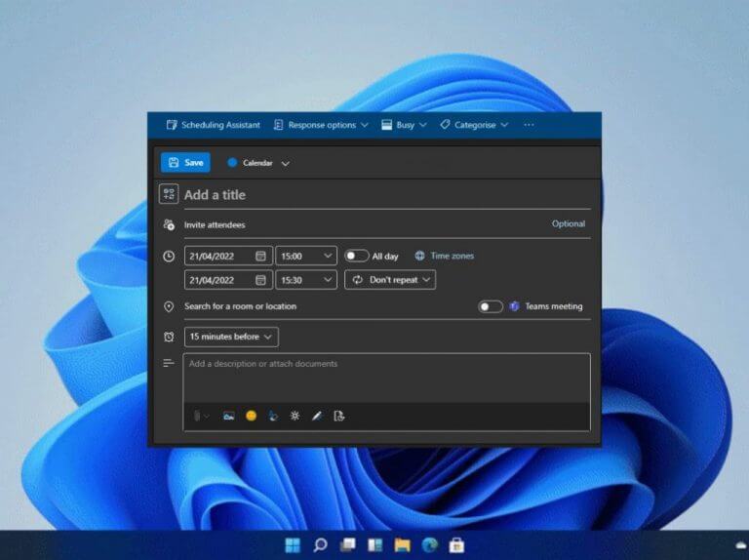This screenshot has width=749, height=560.
Task: Toggle the All day switch
Action: pyautogui.click(x=356, y=256)
